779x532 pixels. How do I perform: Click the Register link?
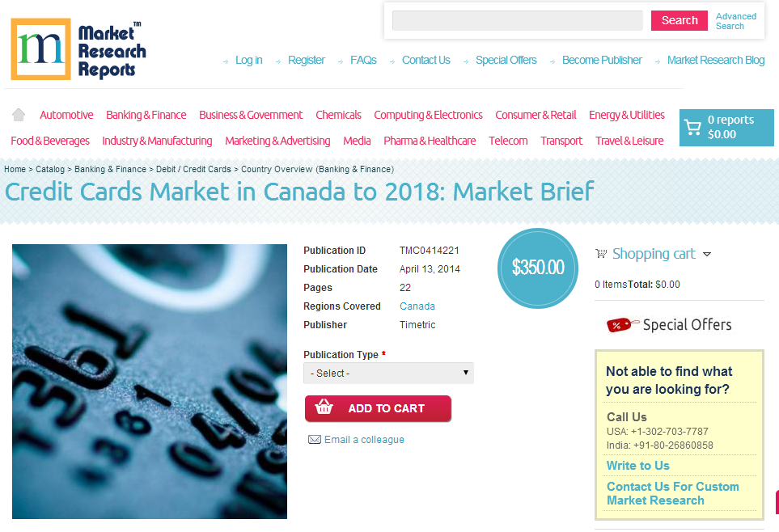pyautogui.click(x=306, y=60)
